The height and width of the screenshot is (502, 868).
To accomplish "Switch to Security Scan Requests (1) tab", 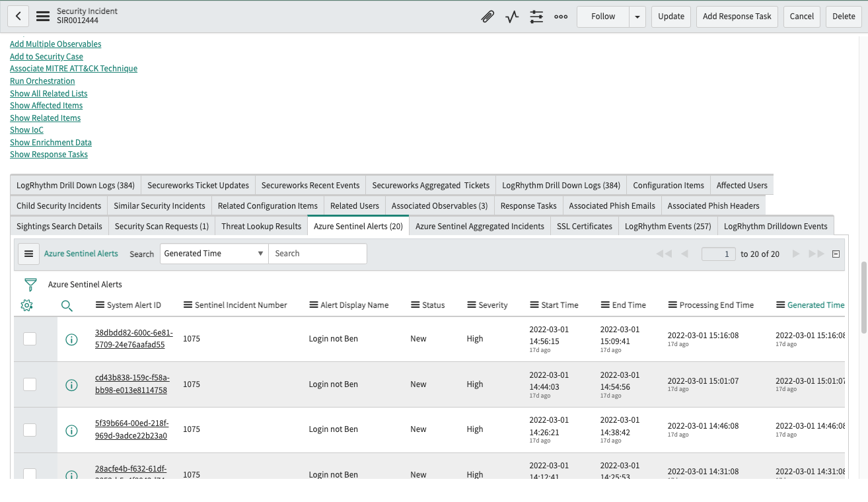I will tap(162, 226).
